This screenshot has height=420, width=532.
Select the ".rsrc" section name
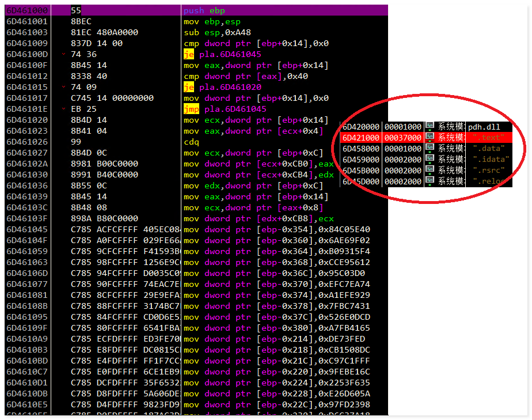pyautogui.click(x=489, y=171)
